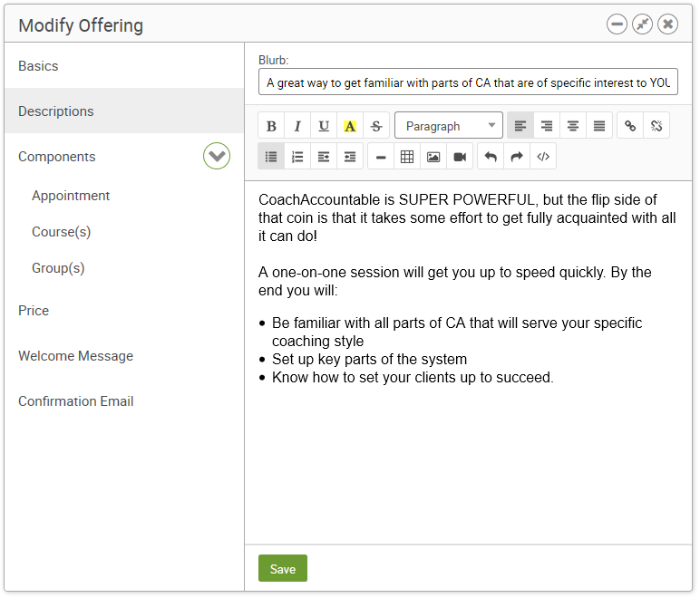Minimize the Modify Offering dialog
700x598 pixels.
tap(617, 24)
